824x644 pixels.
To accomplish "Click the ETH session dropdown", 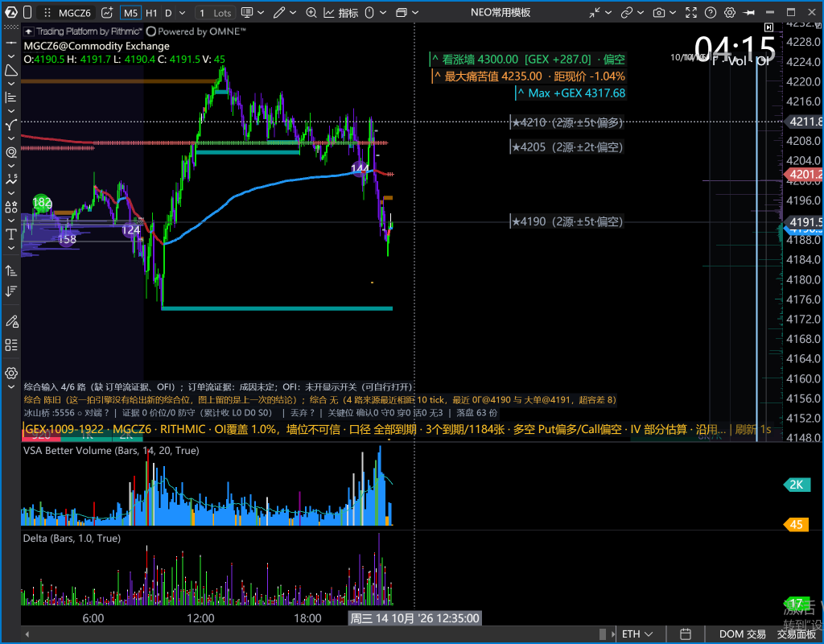I will point(637,634).
